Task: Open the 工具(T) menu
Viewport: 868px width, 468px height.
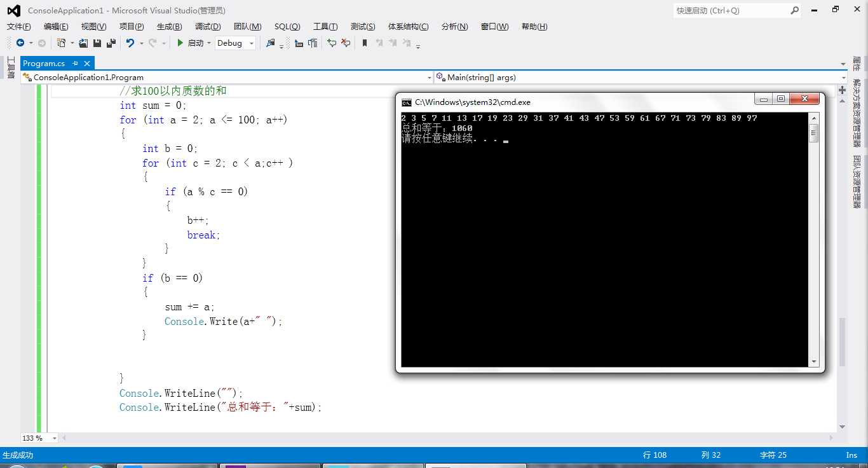Action: [325, 26]
